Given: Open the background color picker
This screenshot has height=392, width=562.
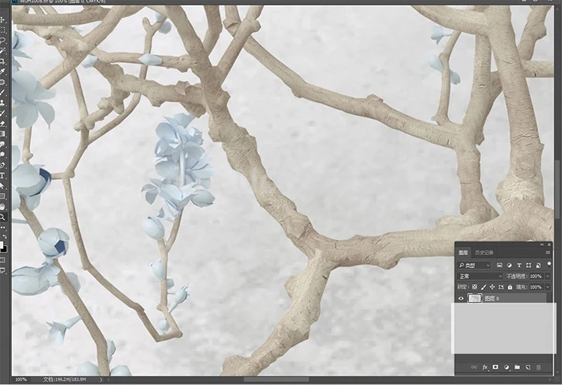Looking at the screenshot, I should click(5, 250).
